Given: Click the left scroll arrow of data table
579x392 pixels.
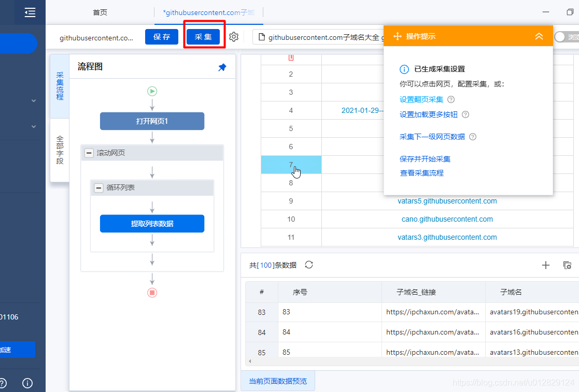Looking at the screenshot, I should pos(250,361).
